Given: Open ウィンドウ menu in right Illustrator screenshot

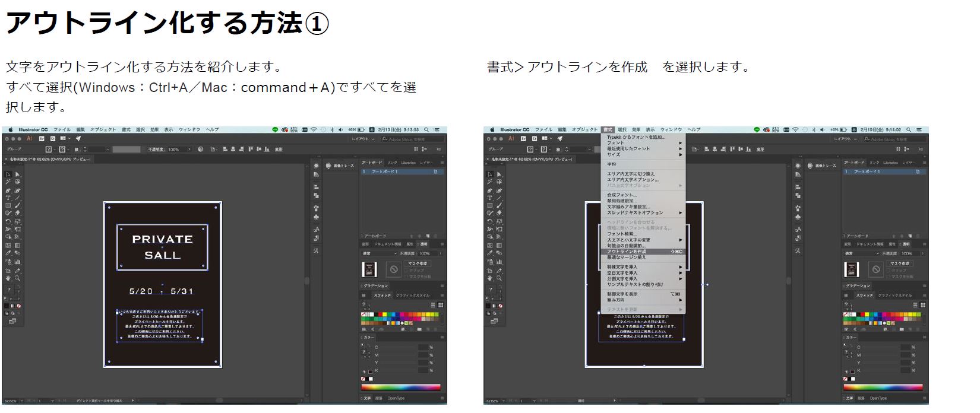Looking at the screenshot, I should (x=671, y=129).
